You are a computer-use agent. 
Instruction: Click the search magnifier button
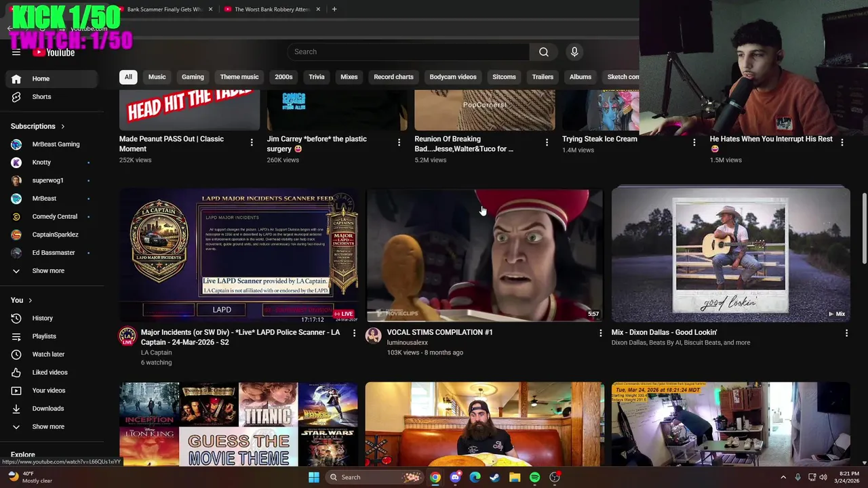click(544, 52)
